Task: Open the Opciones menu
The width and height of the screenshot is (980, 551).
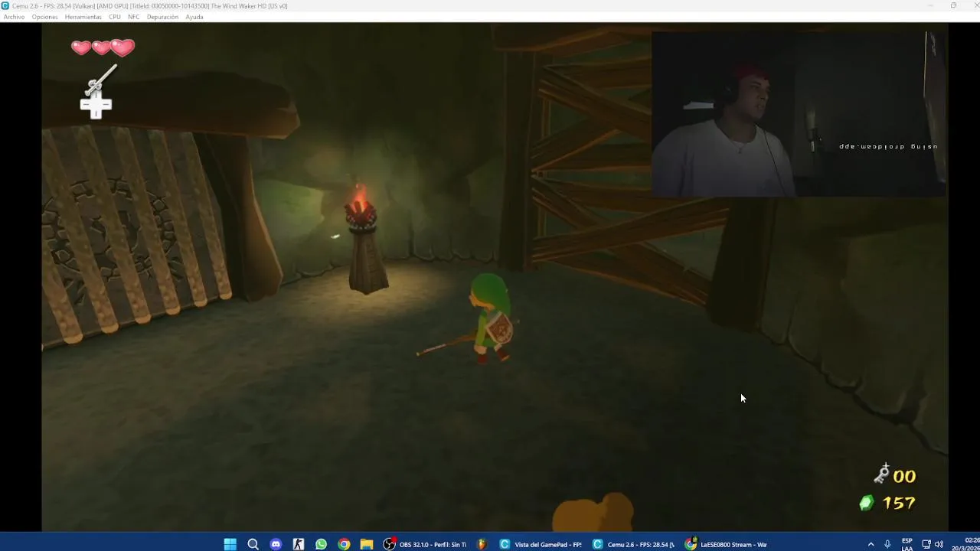Action: [44, 17]
